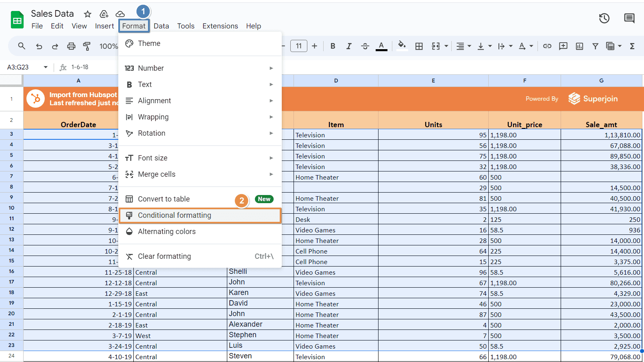Select column G header
Screen dimensions: 644x362
(601, 80)
